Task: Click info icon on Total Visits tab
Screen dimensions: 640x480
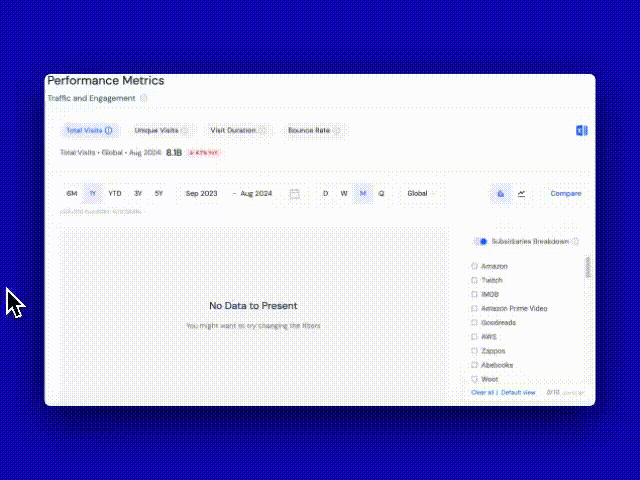Action: 109,131
